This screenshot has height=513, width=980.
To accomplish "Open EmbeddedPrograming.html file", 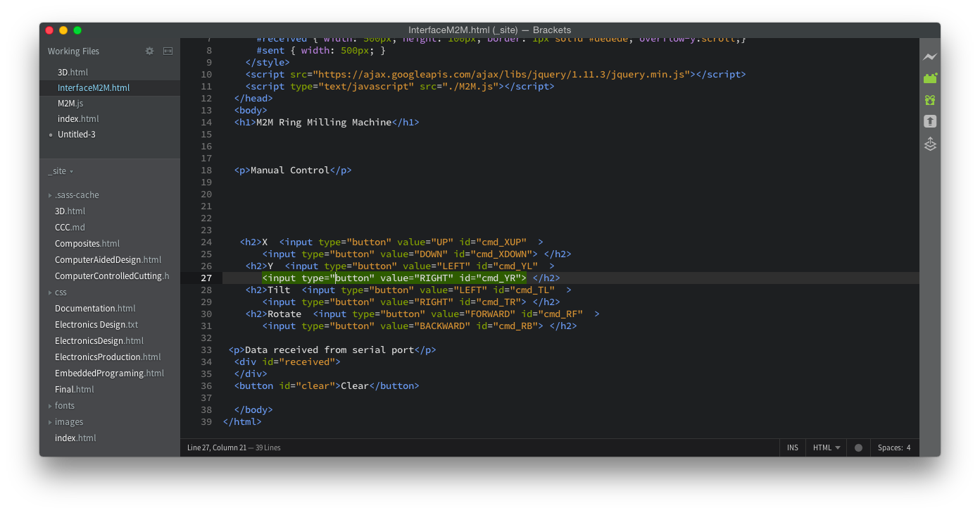I will pos(109,373).
